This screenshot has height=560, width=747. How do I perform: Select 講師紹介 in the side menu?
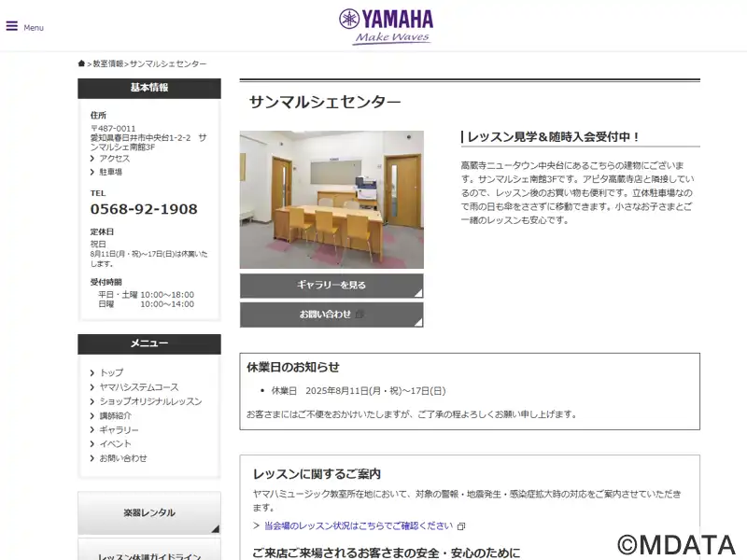click(115, 415)
